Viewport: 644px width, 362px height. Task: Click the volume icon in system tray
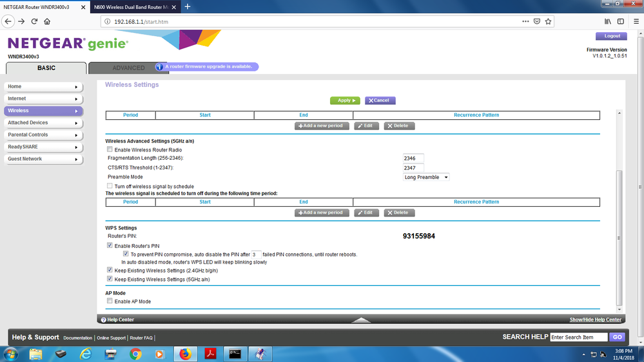pos(603,354)
